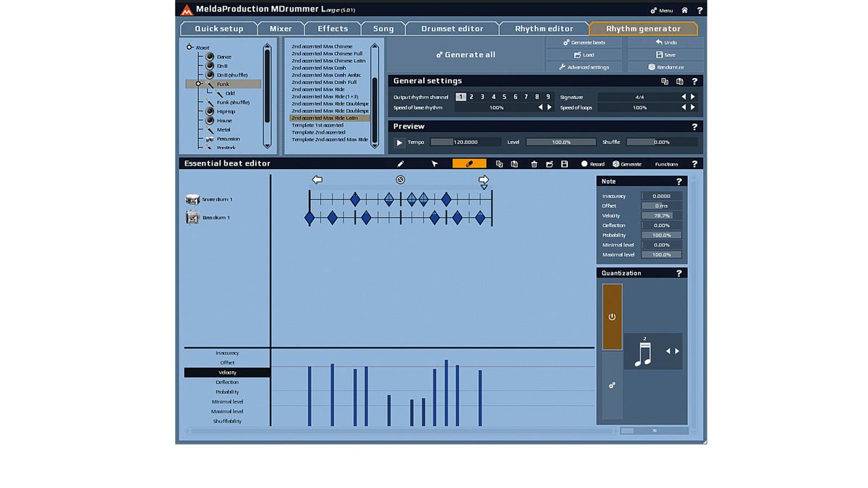The width and height of the screenshot is (868, 488).
Task: Increase quantization note value
Action: tap(677, 351)
